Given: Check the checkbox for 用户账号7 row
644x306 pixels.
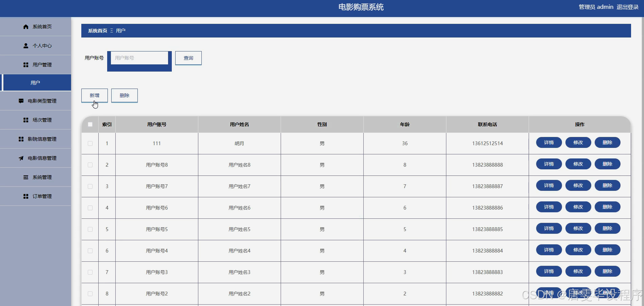Looking at the screenshot, I should (90, 186).
